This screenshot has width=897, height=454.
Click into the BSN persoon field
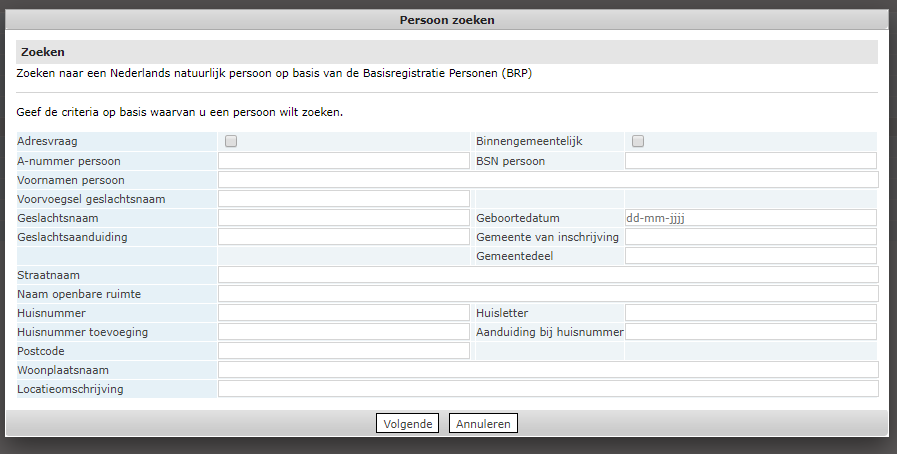[750, 160]
